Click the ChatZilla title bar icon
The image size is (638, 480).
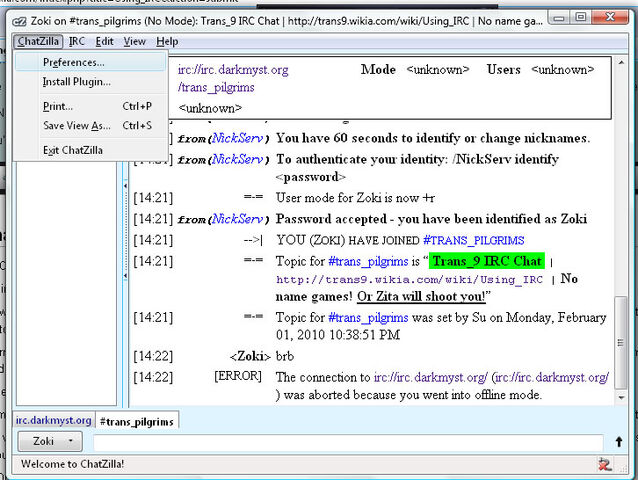(x=19, y=22)
